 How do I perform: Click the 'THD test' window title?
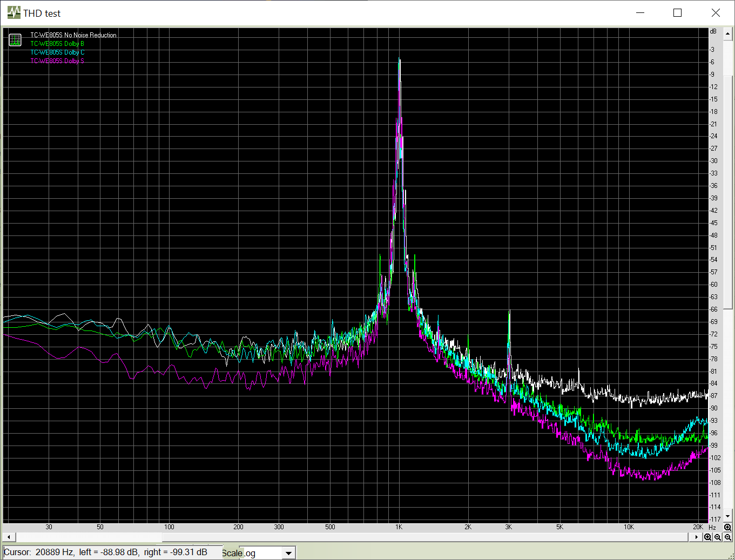coord(42,14)
